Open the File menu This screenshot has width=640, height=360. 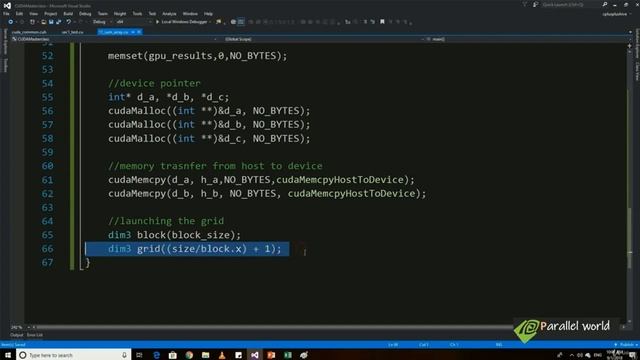point(6,14)
